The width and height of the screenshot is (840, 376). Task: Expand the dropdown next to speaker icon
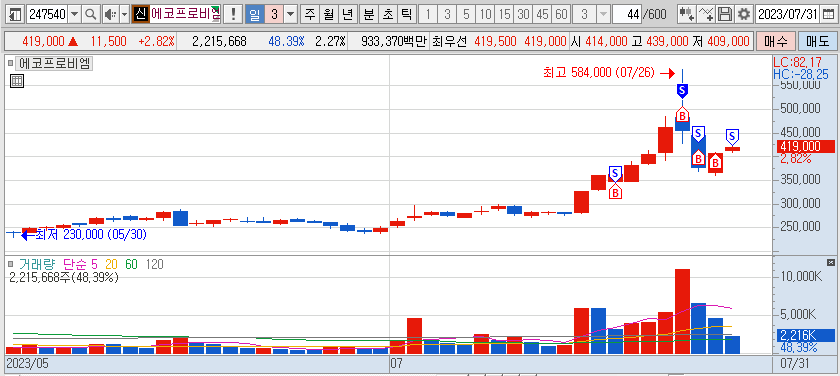pos(124,14)
